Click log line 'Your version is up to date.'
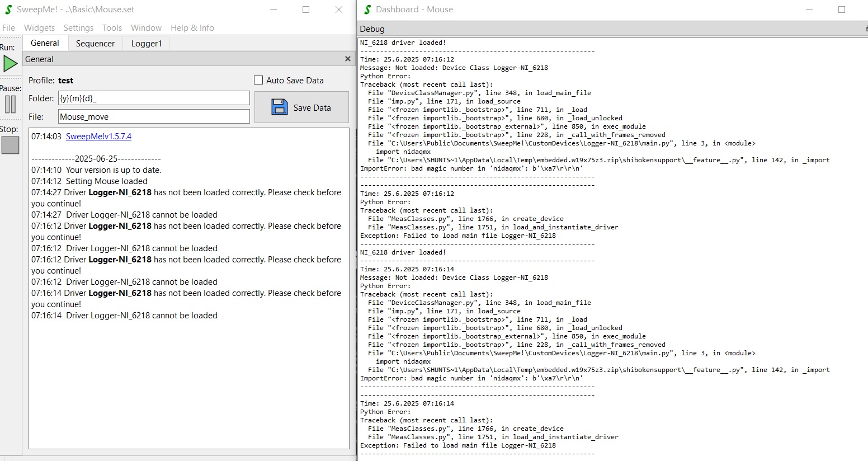The image size is (868, 461). 114,170
